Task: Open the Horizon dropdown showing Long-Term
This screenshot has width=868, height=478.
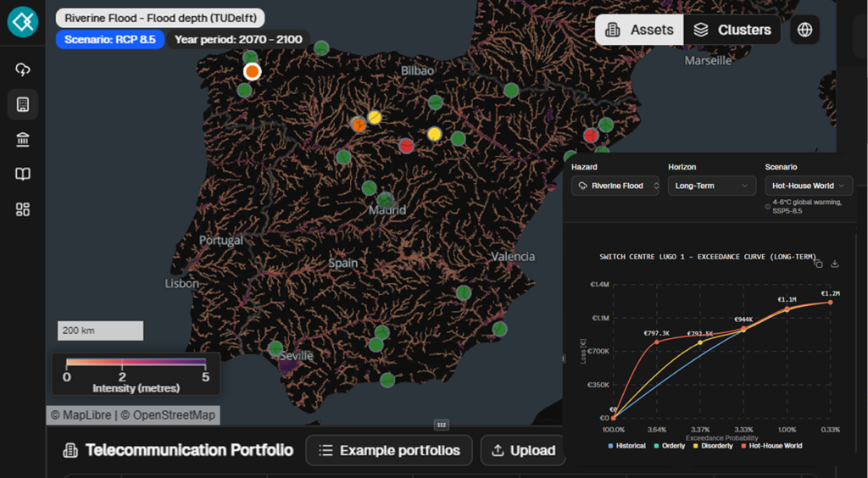Action: click(712, 186)
